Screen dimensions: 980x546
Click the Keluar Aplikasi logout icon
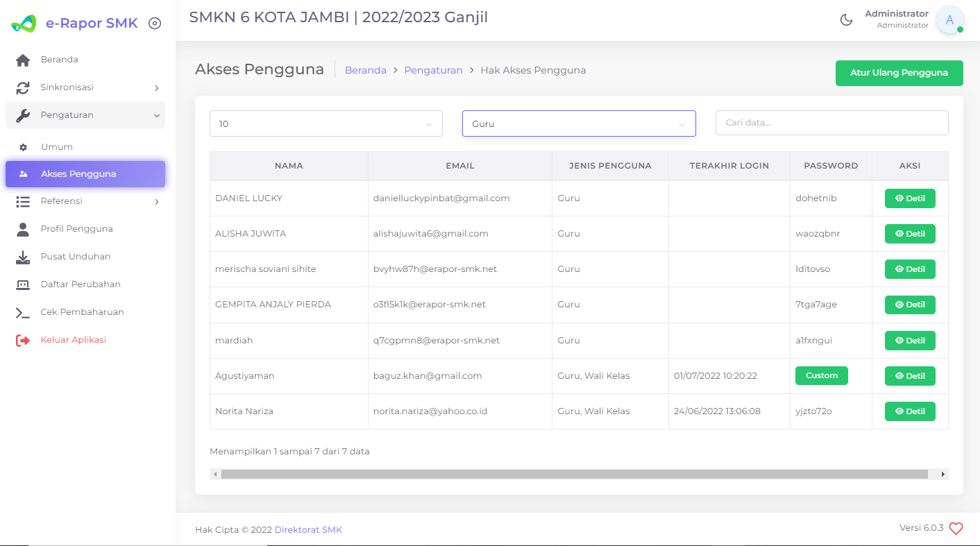[x=22, y=339]
